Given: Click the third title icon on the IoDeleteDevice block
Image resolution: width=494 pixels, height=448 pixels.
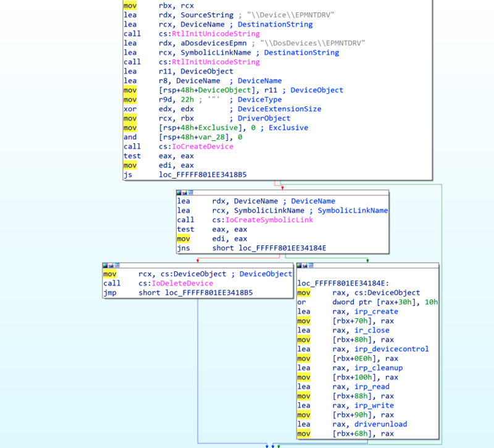Looking at the screenshot, I should [x=116, y=266].
